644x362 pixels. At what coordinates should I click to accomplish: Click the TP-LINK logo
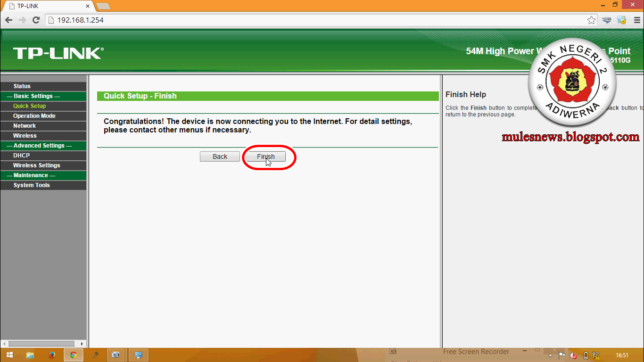point(58,53)
